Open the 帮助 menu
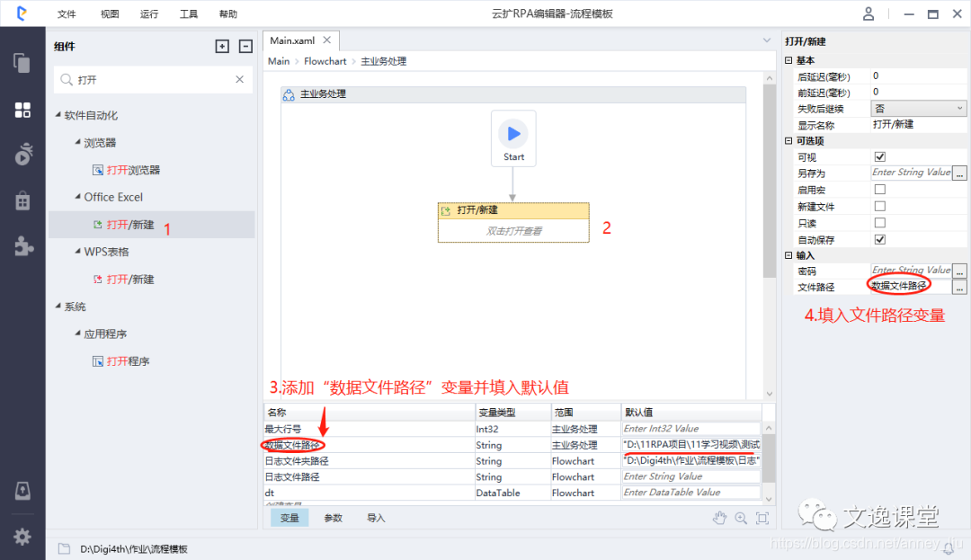This screenshot has width=971, height=560. [x=228, y=13]
